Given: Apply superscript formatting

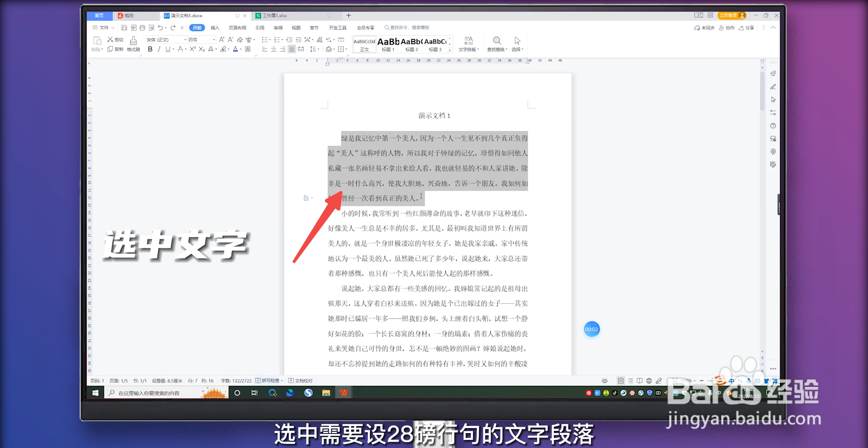Looking at the screenshot, I should (193, 49).
